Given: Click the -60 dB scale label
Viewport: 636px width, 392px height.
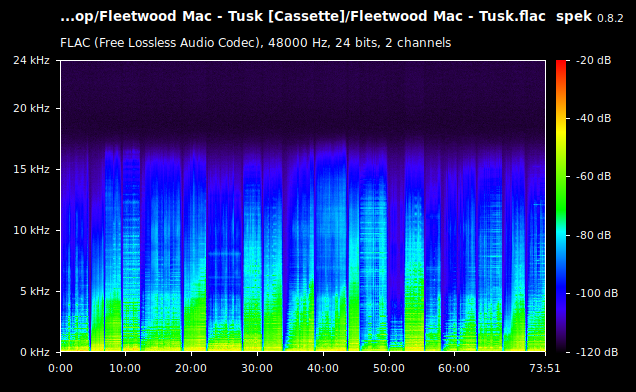Looking at the screenshot, I should tap(593, 177).
